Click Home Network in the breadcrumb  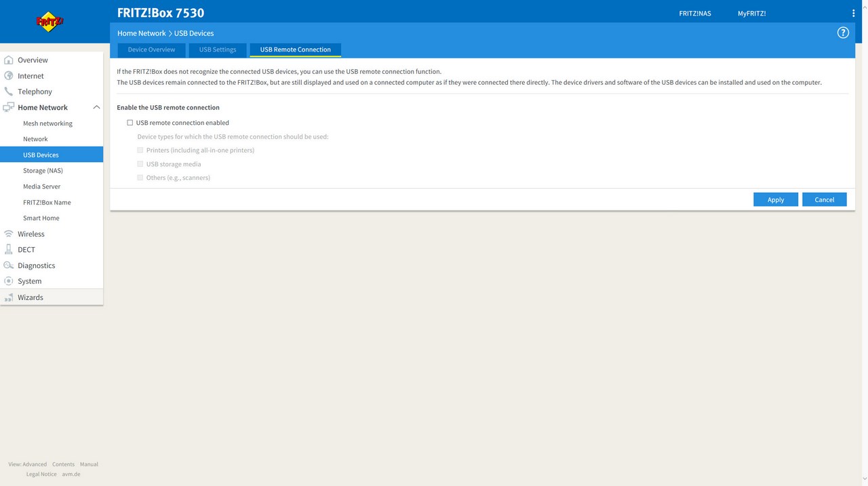click(142, 33)
